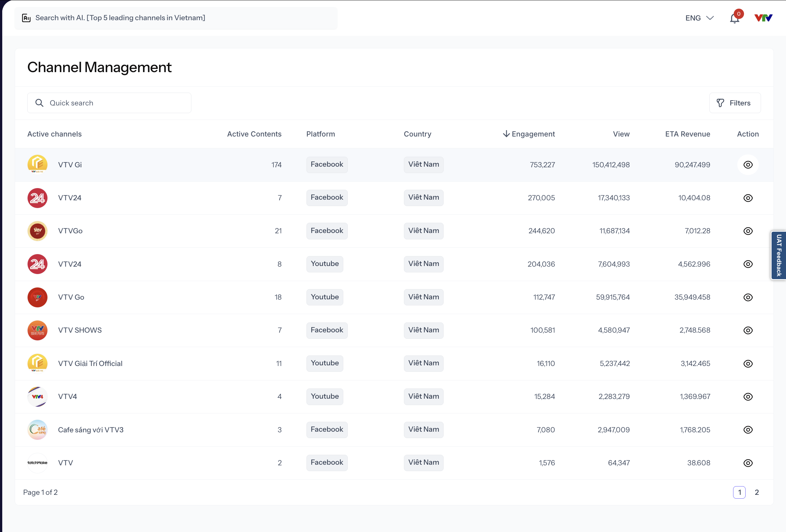This screenshot has height=532, width=786.
Task: Click Việt Nam tag in VTV4 row
Action: coord(423,396)
